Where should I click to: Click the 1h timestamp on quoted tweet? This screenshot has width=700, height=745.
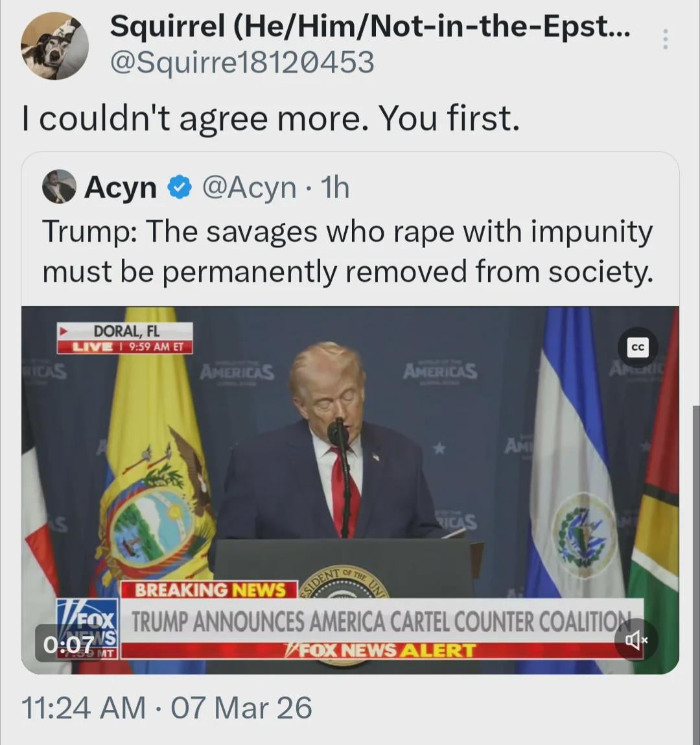[335, 188]
